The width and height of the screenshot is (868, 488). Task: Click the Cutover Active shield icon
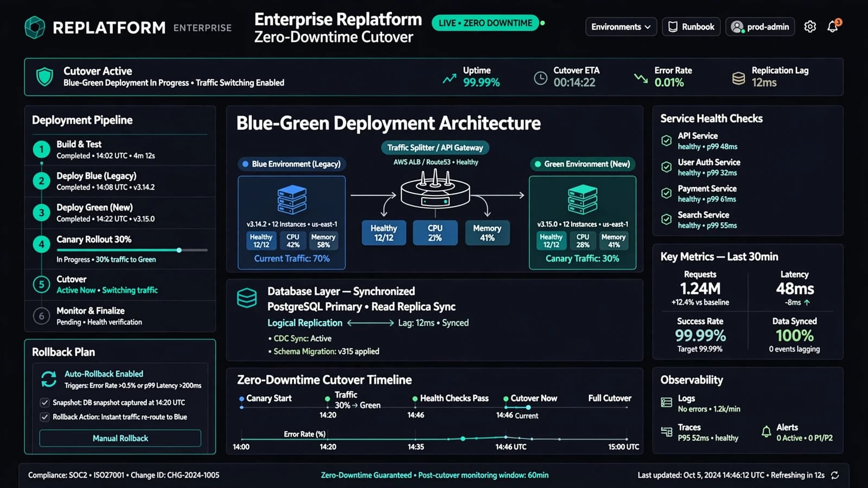44,77
